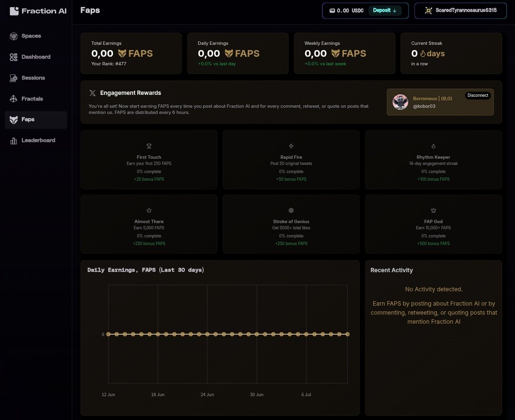Open the Spaces menu item
This screenshot has width=515, height=420.
(x=36, y=36)
